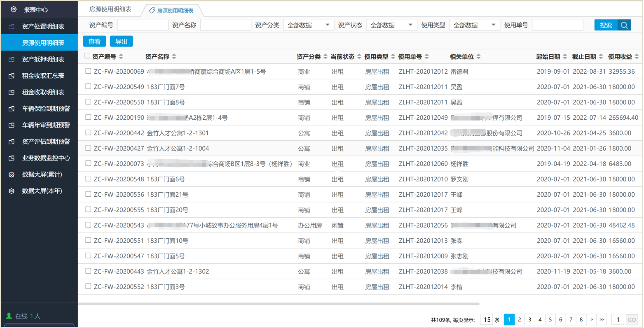
Task: Click the sort icon beside 资产名称 header
Action: click(x=174, y=56)
